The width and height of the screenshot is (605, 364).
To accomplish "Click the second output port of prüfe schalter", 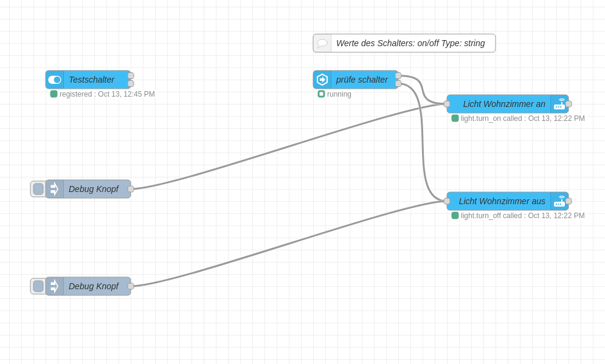I will click(x=398, y=84).
